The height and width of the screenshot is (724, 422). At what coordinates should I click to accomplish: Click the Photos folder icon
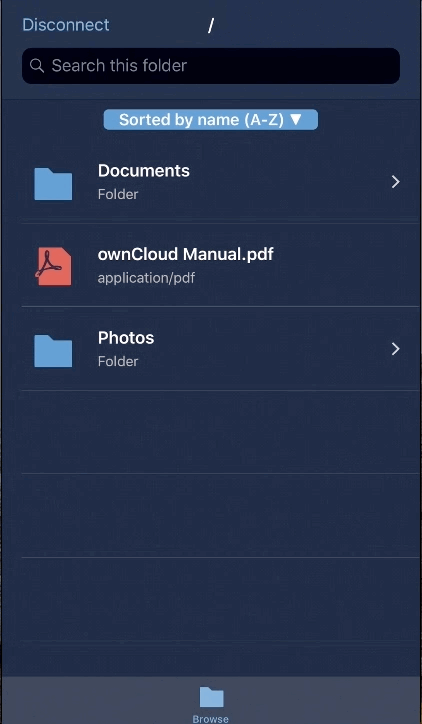[x=53, y=351]
